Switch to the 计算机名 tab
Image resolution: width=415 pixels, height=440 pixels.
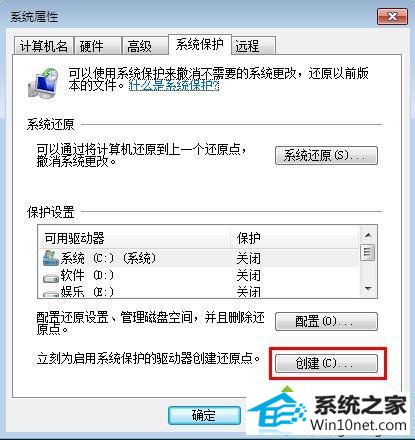tap(43, 46)
